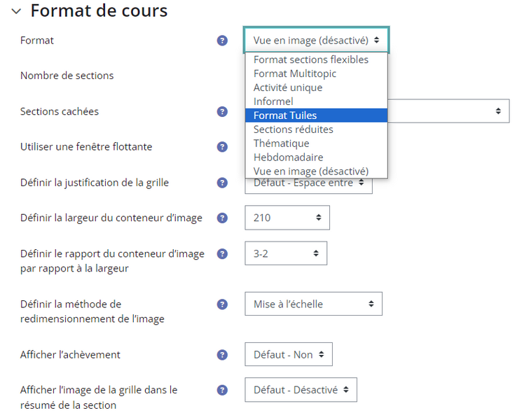Pick Format sections flexibles option
Screen dimensions: 517x420
coord(316,59)
